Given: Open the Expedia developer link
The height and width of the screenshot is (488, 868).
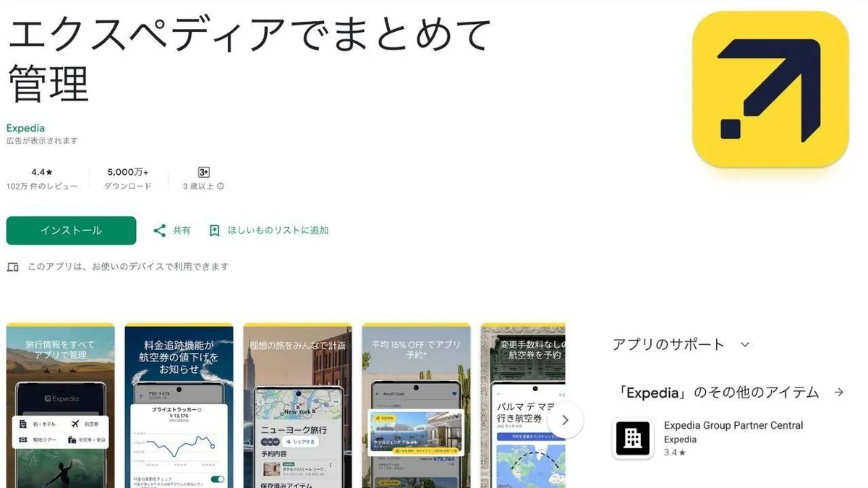Looking at the screenshot, I should coord(25,128).
